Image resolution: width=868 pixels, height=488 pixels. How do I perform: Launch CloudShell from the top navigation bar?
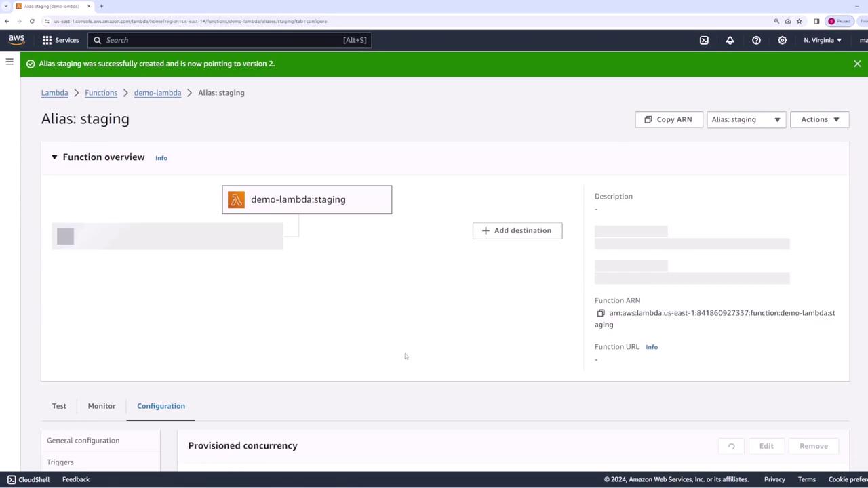click(704, 40)
